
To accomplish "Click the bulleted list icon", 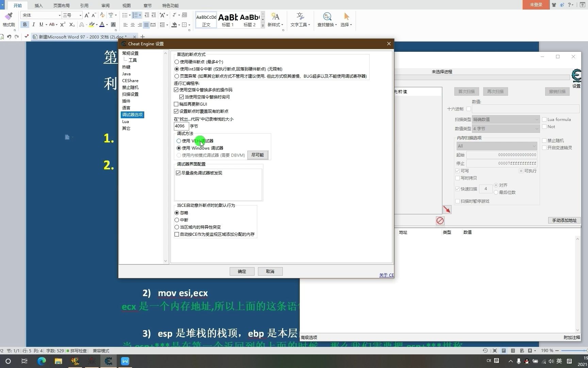I will [x=125, y=15].
